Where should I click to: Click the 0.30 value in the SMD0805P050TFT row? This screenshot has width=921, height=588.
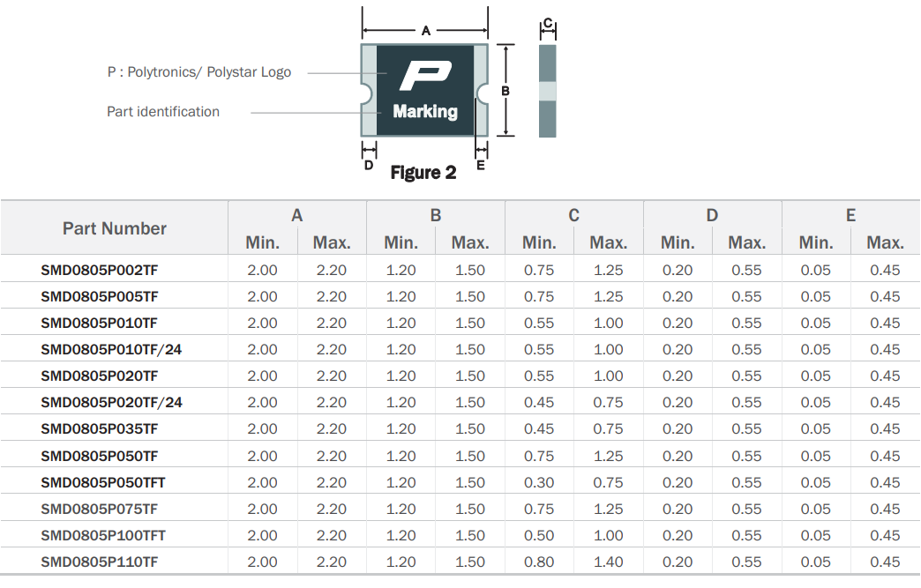pyautogui.click(x=539, y=483)
